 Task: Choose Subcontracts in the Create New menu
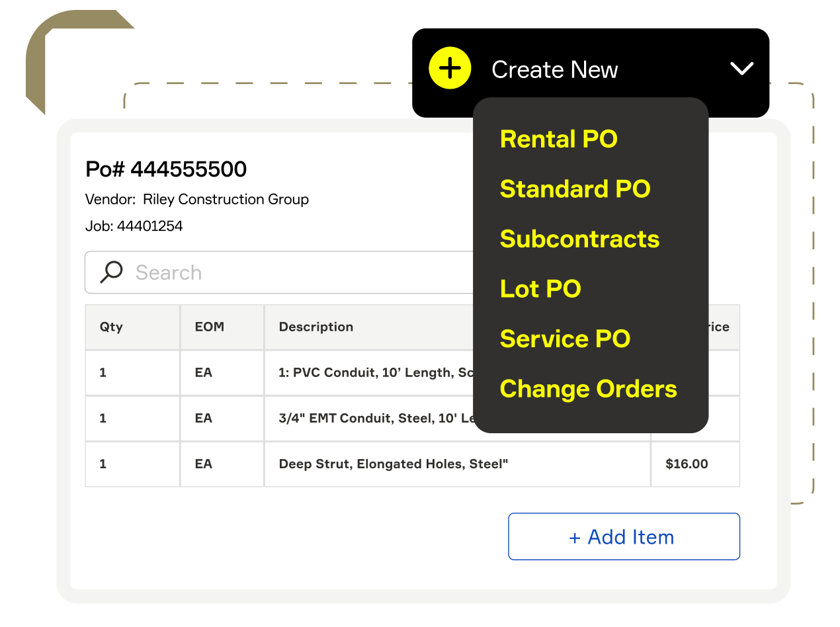(580, 239)
